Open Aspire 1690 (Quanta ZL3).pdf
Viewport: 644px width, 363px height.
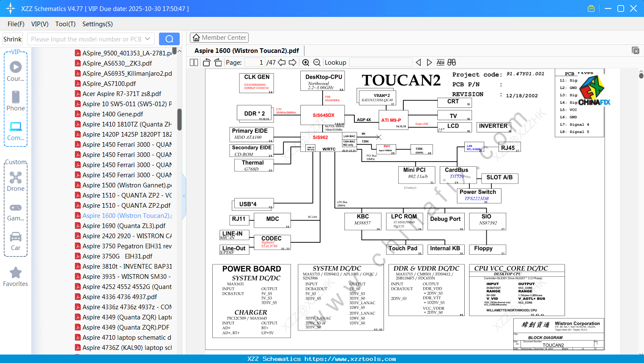pos(124,225)
